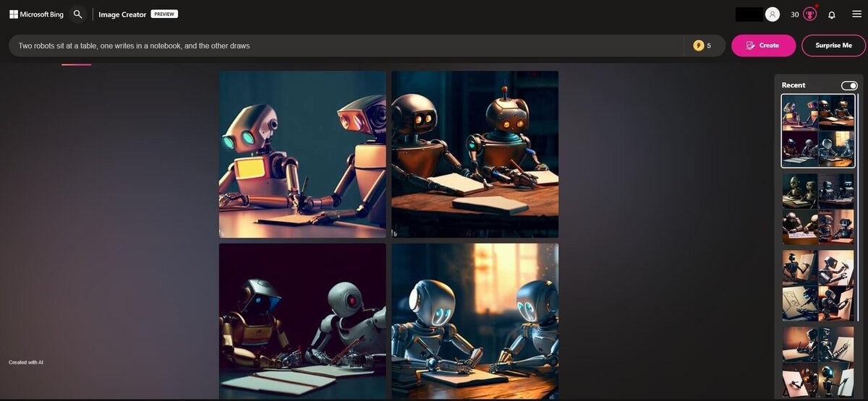Open the hamburger menu
Screen dimensions: 868x401
856,14
